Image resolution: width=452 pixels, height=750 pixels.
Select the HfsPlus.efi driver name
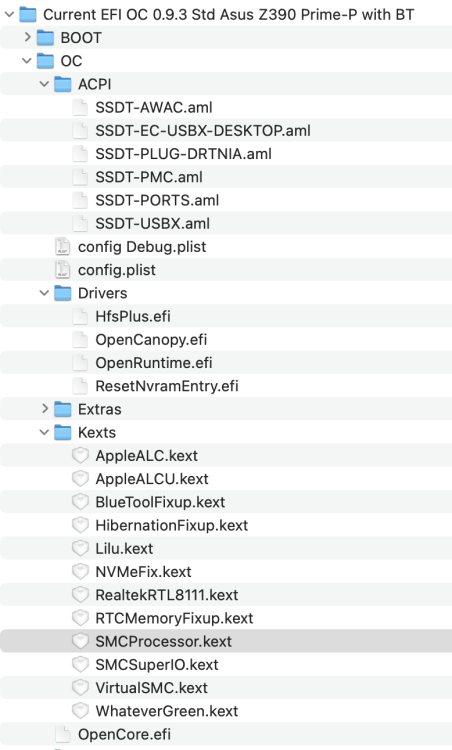click(133, 316)
